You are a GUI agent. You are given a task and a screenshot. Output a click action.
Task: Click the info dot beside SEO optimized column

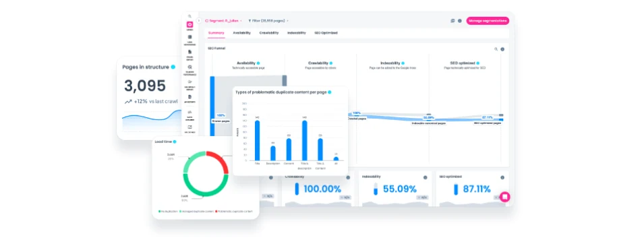(478, 63)
